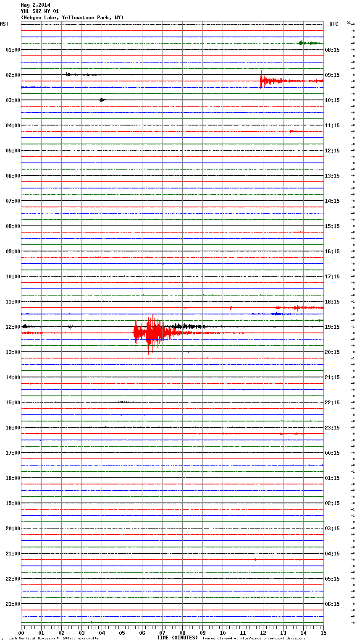357x644 pixels.
Task: Click the "Each Vertical Division = 200.00 microvolts" note
Action: [x=53, y=639]
